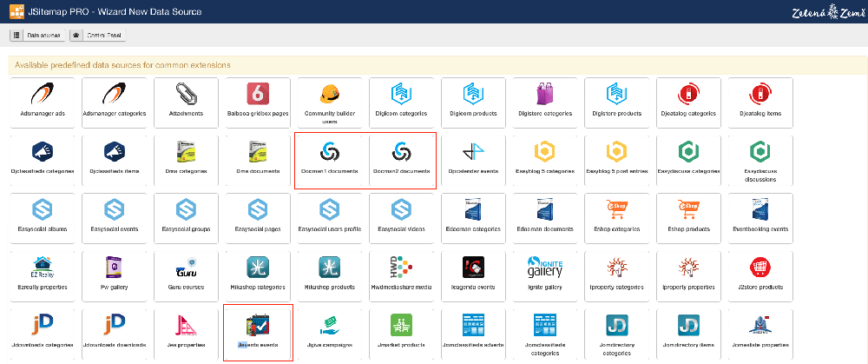Select Adsmanager ads data source

42,101
